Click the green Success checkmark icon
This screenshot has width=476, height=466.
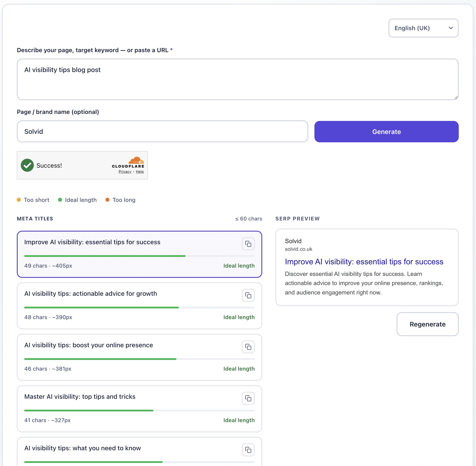coord(27,165)
